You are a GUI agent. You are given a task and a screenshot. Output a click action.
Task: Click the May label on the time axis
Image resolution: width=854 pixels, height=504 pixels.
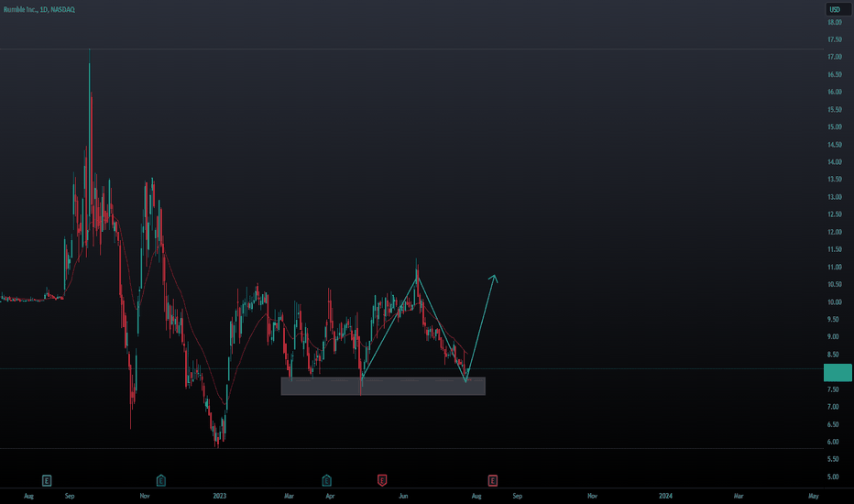pyautogui.click(x=813, y=496)
